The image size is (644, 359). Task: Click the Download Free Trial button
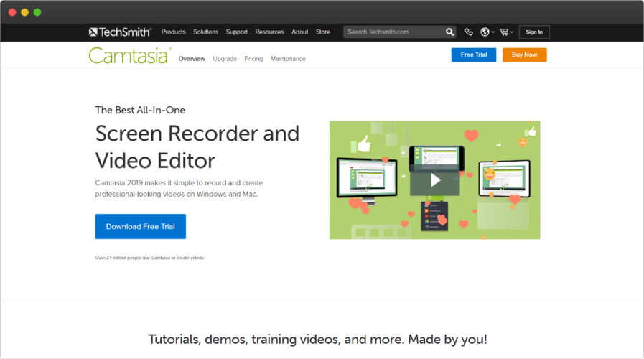(x=140, y=226)
